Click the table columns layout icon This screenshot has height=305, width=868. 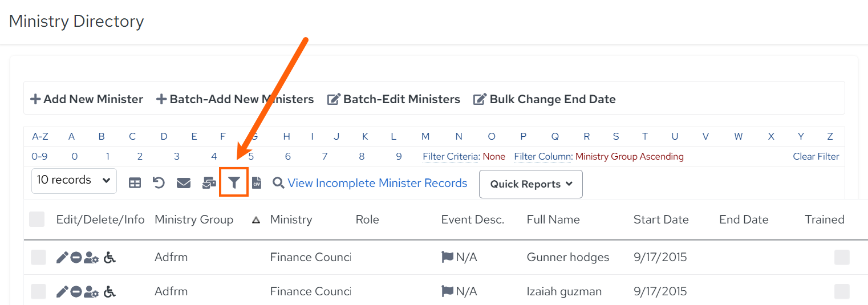click(135, 183)
